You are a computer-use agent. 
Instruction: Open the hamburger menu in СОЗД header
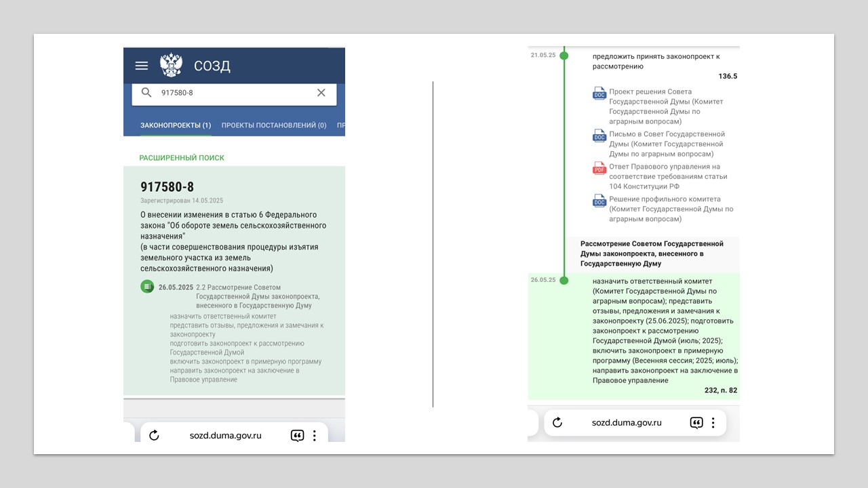pos(141,66)
